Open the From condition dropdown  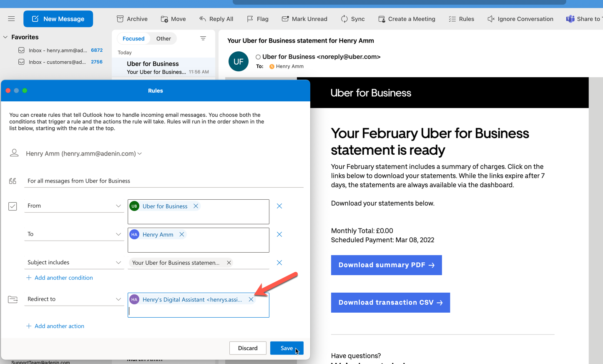tap(74, 206)
